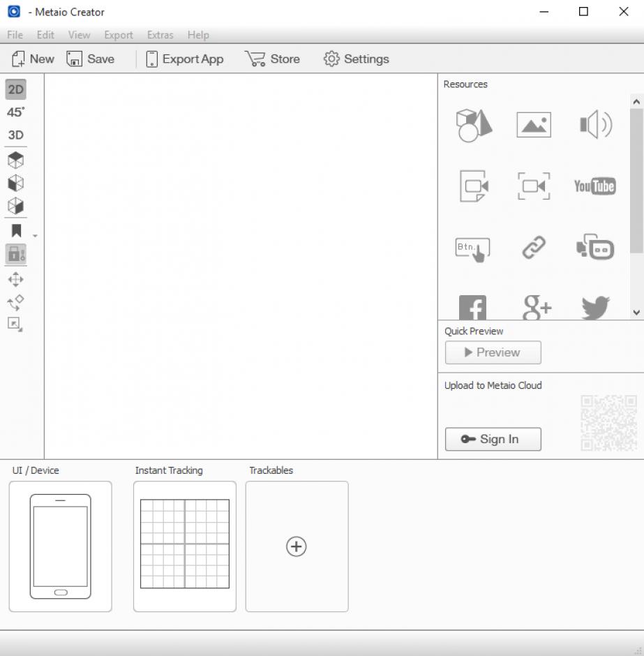This screenshot has width=644, height=656.
Task: Select the Rotate tool
Action: (16, 302)
